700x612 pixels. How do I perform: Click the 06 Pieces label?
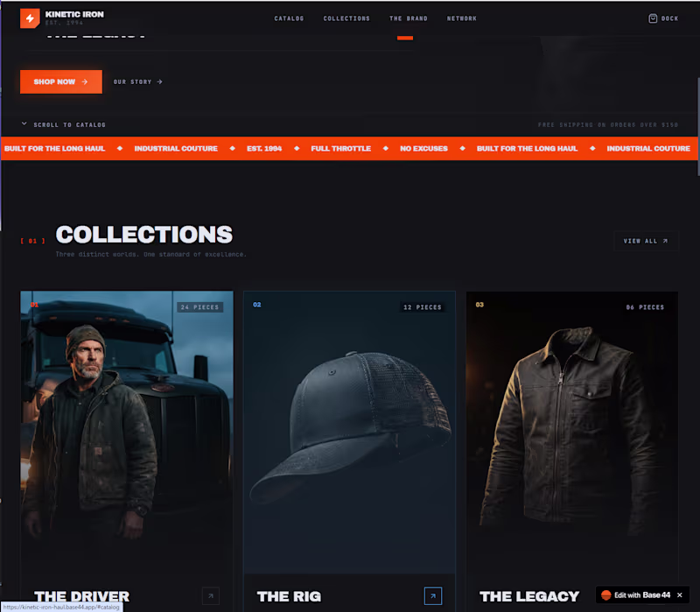[x=645, y=307]
